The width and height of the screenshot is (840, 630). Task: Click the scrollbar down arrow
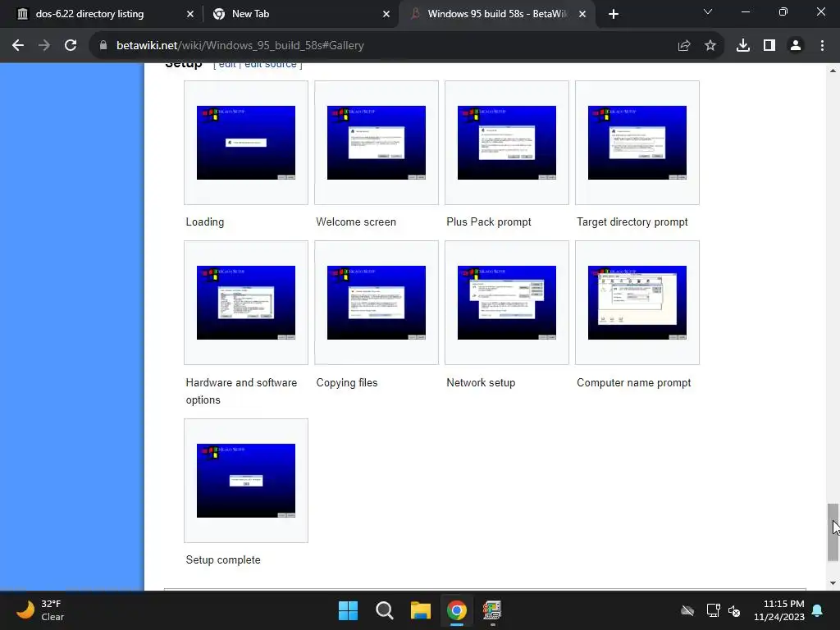(833, 583)
